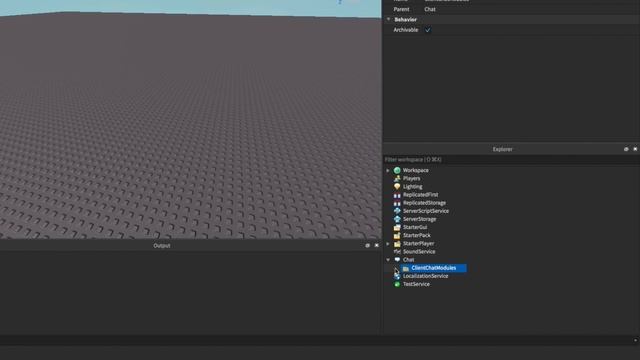Viewport: 640px width, 360px height.
Task: Select the Players label
Action: coord(411,178)
